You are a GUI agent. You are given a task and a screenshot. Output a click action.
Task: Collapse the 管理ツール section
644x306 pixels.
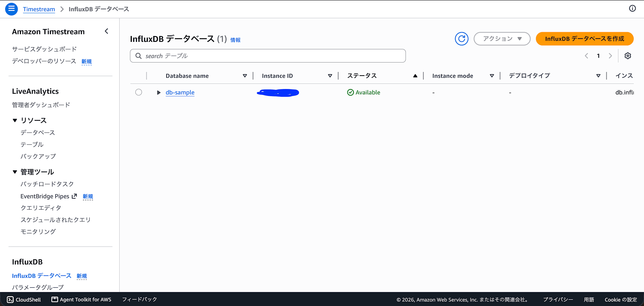pyautogui.click(x=15, y=172)
